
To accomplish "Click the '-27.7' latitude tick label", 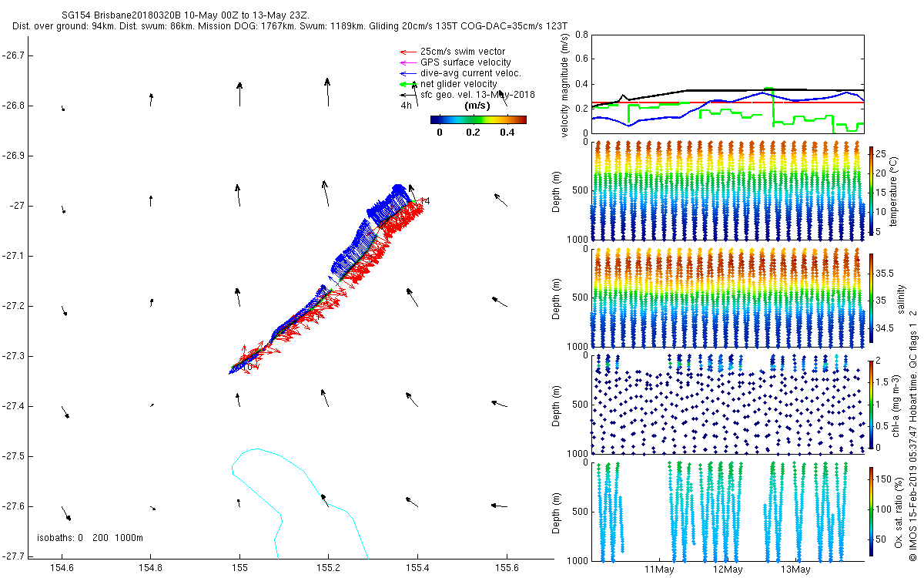I will (x=14, y=556).
